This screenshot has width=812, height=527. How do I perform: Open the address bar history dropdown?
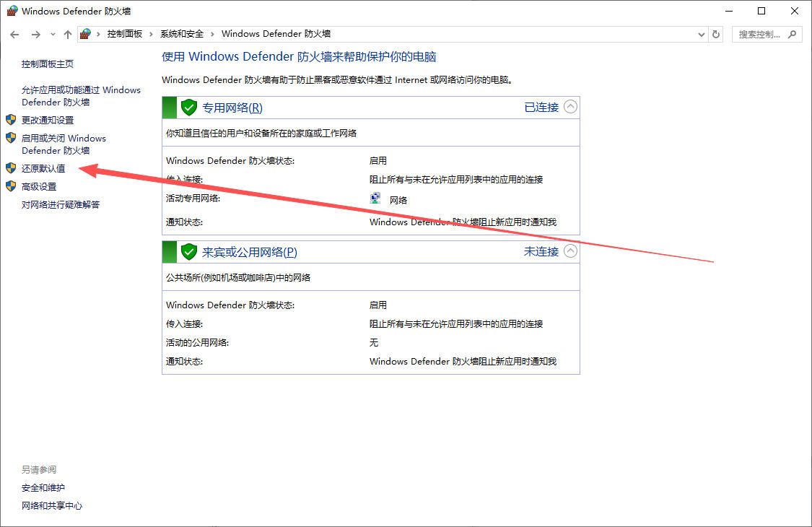(x=702, y=34)
